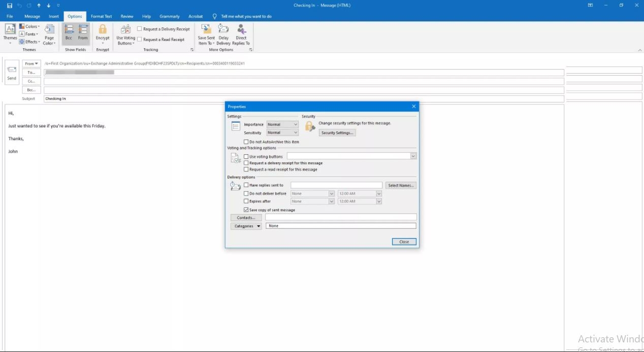The height and width of the screenshot is (352, 644).
Task: Open the Colors theme menu
Action: coord(29,26)
